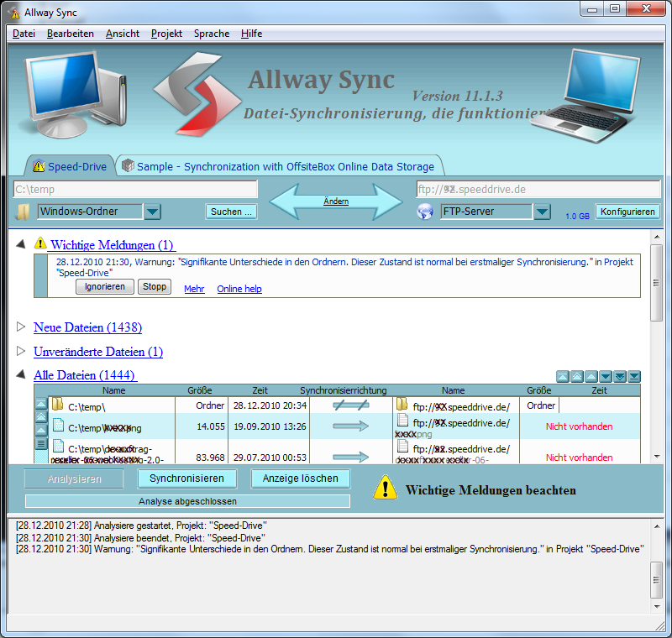
Task: Click the globe icon beside FTP-Server
Action: pyautogui.click(x=425, y=212)
